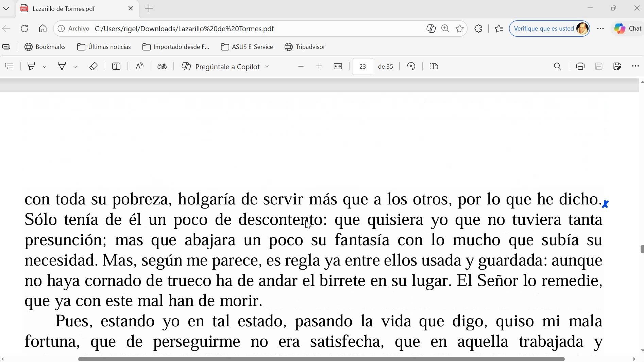This screenshot has width=644, height=362.
Task: Select the highlight tool
Action: 31,66
